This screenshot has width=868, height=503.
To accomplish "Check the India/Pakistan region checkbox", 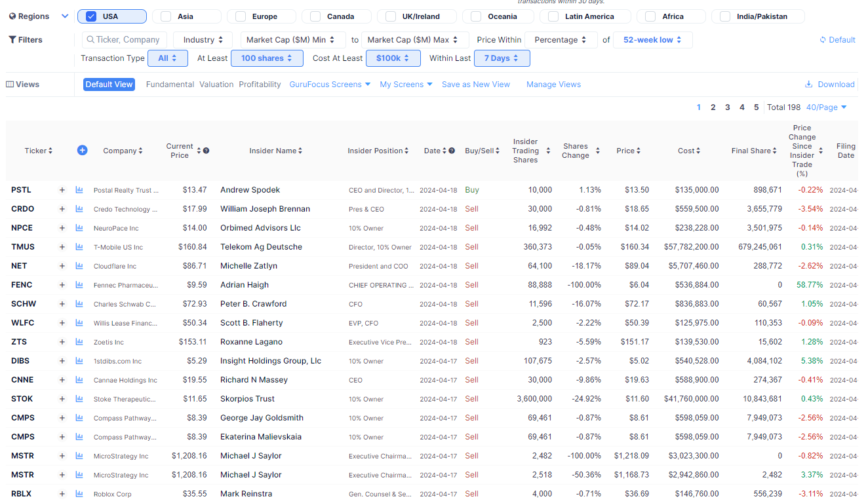I will 725,16.
